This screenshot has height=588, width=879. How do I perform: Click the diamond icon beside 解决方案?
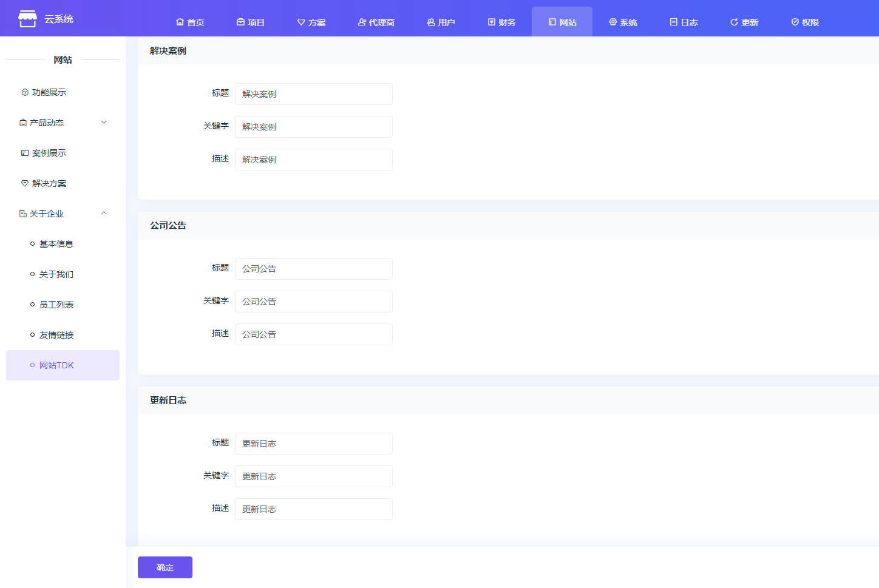[x=25, y=183]
